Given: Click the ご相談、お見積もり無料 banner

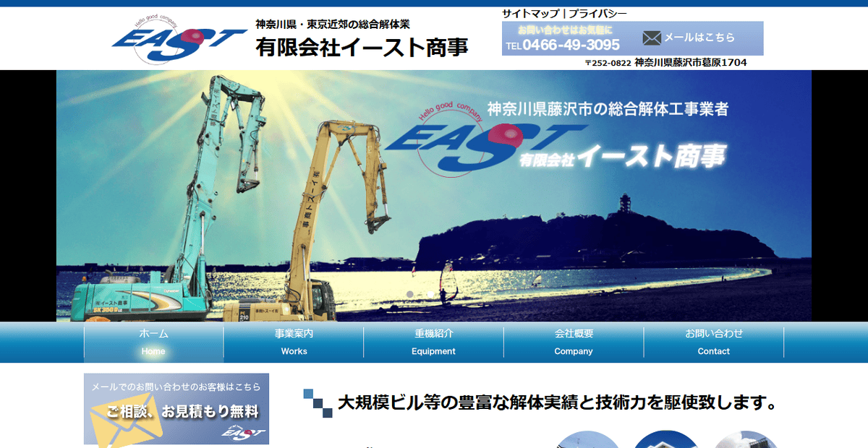Looking at the screenshot, I should 177,410.
